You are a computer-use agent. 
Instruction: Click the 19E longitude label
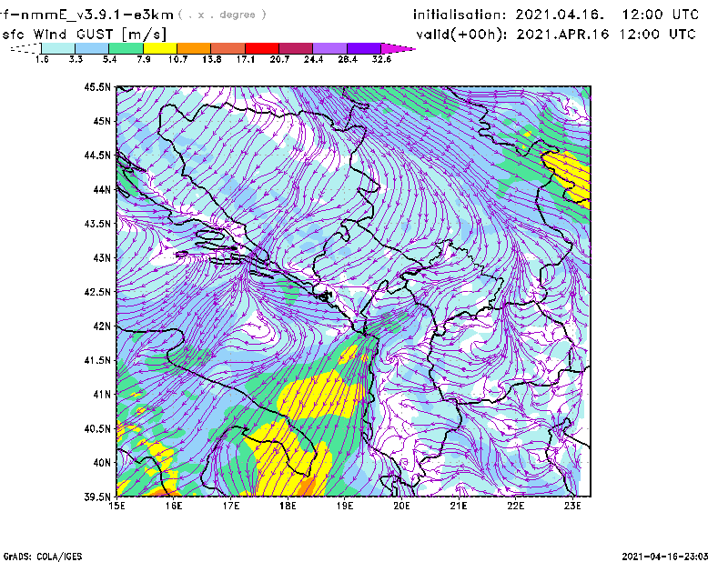point(345,506)
